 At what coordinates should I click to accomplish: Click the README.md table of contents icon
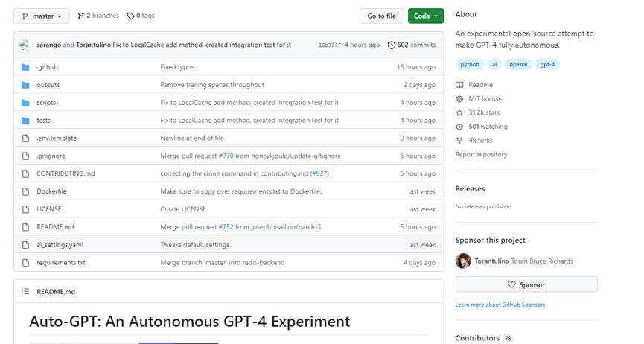(x=25, y=291)
